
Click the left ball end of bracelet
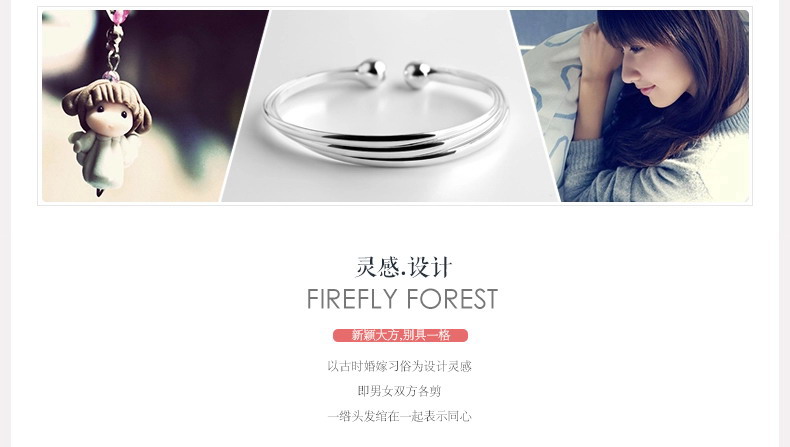pos(371,72)
